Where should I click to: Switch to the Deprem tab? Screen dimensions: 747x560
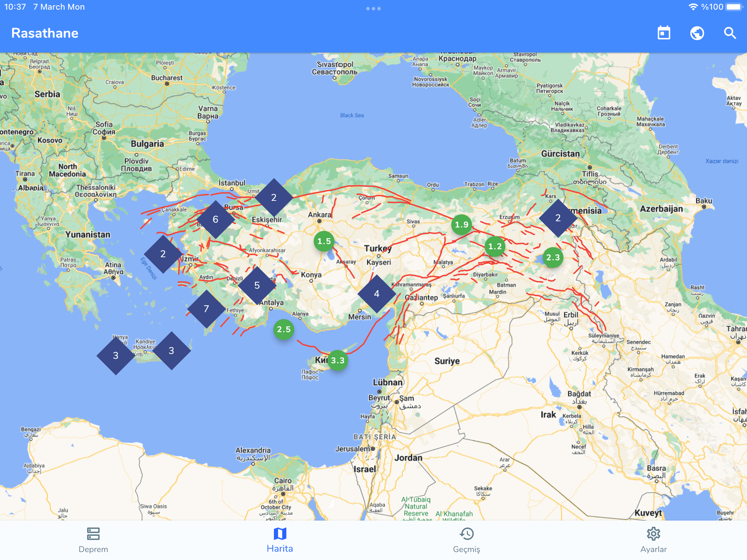[x=93, y=540]
